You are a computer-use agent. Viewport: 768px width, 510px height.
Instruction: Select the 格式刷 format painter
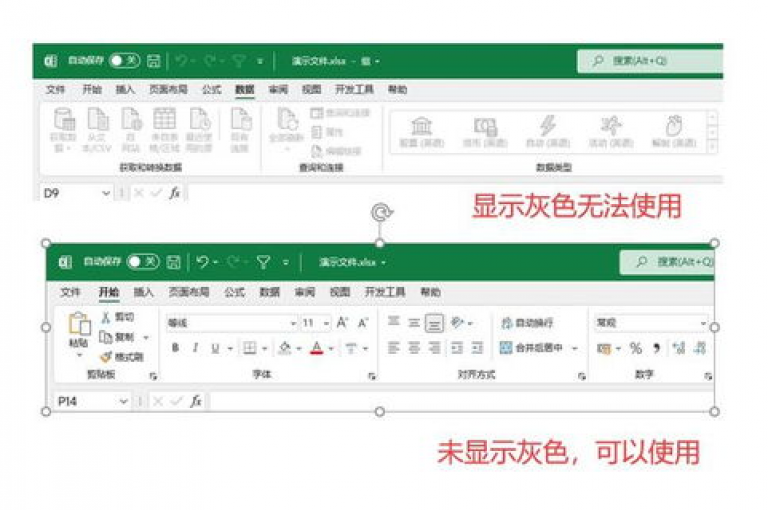121,357
